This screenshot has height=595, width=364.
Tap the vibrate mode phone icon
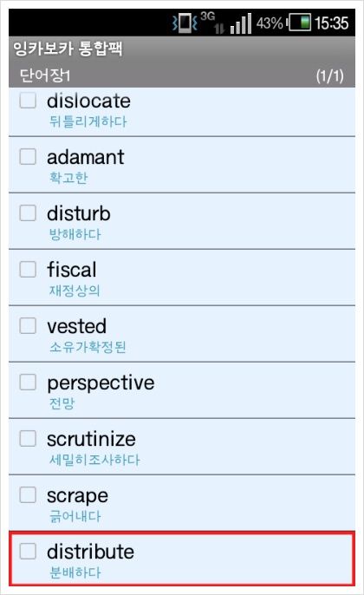pyautogui.click(x=185, y=23)
